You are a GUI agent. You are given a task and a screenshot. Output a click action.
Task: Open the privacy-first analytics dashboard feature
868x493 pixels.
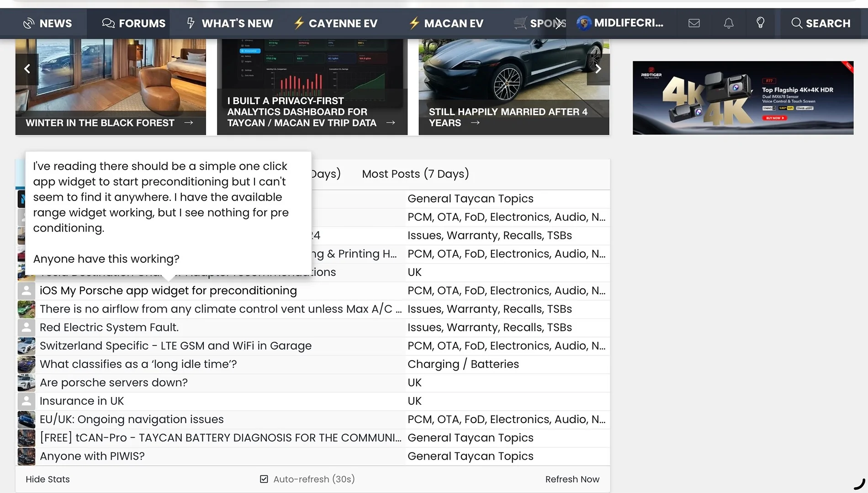click(x=312, y=87)
